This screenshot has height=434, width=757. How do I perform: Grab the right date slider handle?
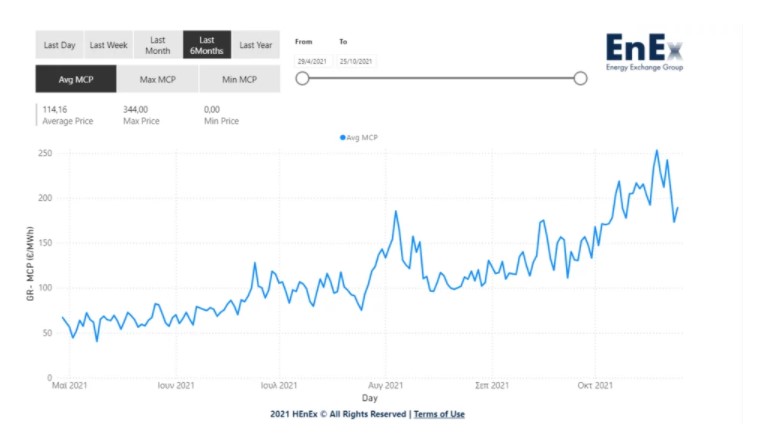tap(580, 78)
